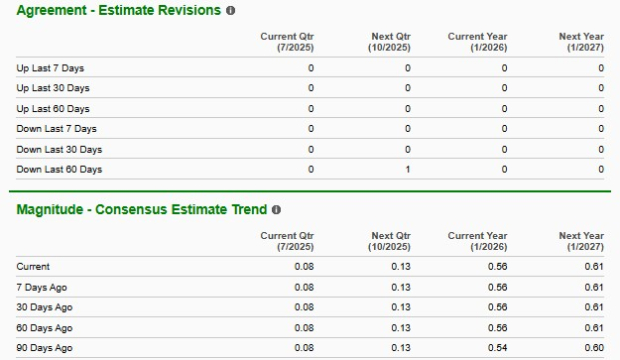Click 90 Days Ago Next Year value 0.60
620x360 pixels.
(594, 348)
